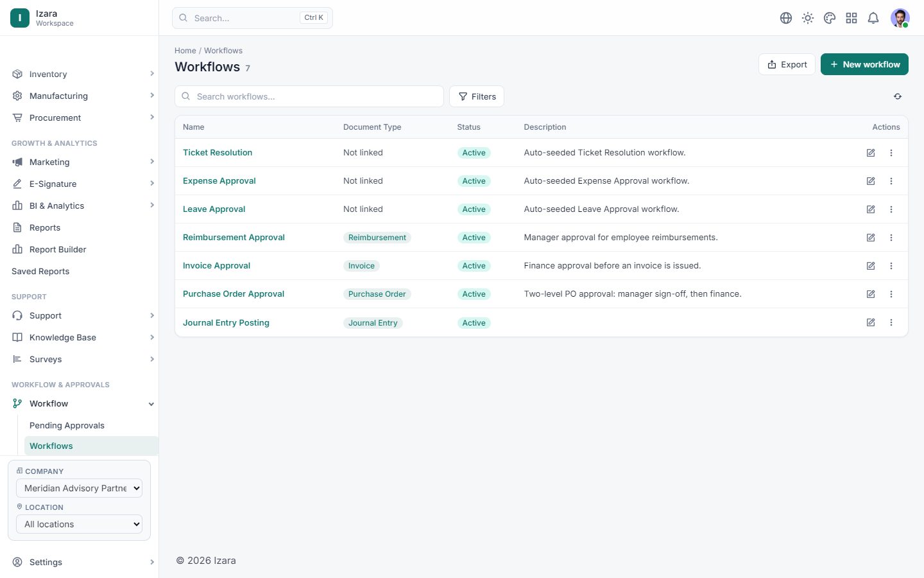Sort by Document Type column header
The image size is (924, 578).
372,127
